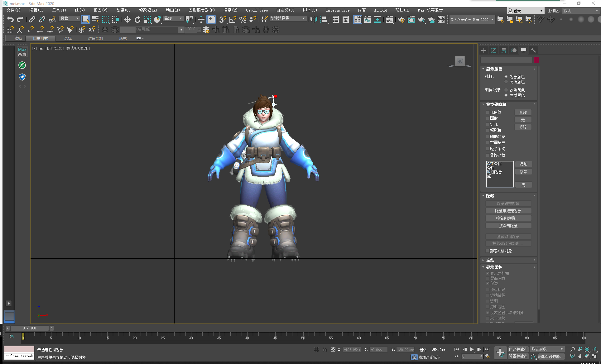Click the Play Animation button

point(472,350)
